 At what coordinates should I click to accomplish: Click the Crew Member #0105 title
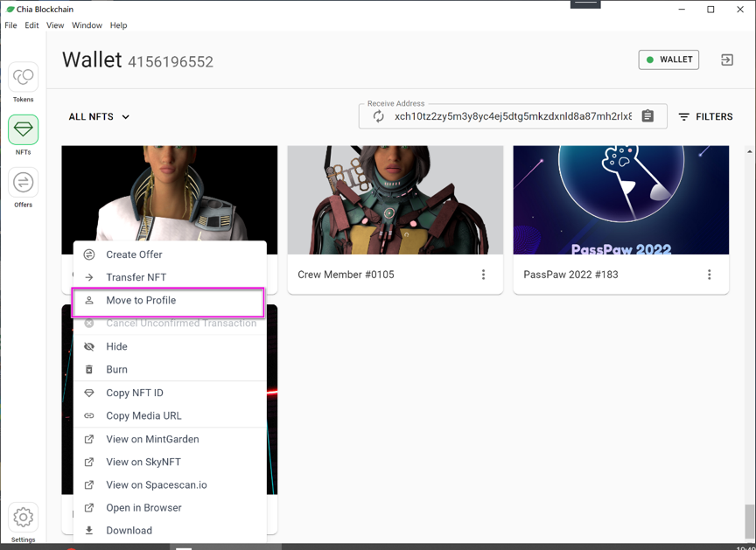346,275
